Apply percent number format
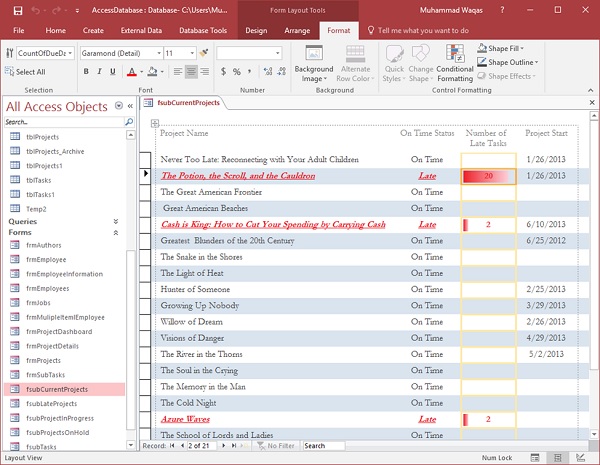The height and width of the screenshot is (465, 600). (x=236, y=72)
